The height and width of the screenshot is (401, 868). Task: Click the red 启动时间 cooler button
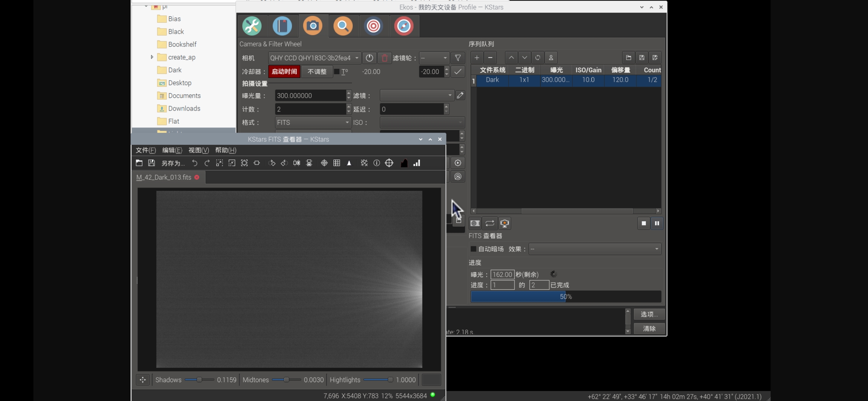(x=284, y=72)
